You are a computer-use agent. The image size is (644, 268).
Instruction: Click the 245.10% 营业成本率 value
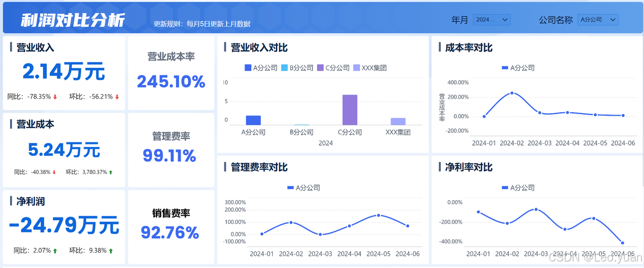point(171,81)
